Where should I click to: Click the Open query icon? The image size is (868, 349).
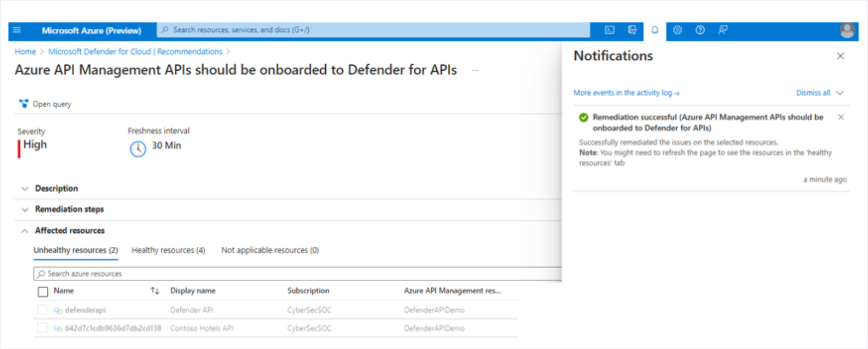[23, 104]
